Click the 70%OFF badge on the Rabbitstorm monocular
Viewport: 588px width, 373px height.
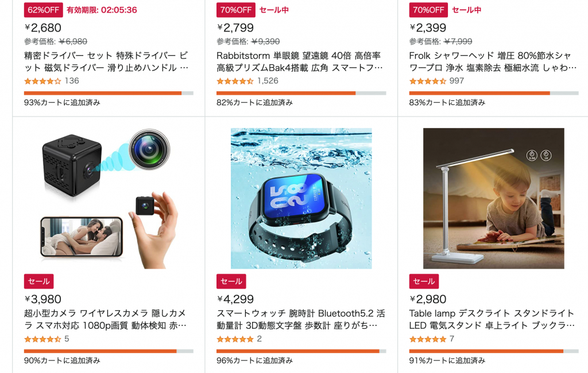[236, 10]
